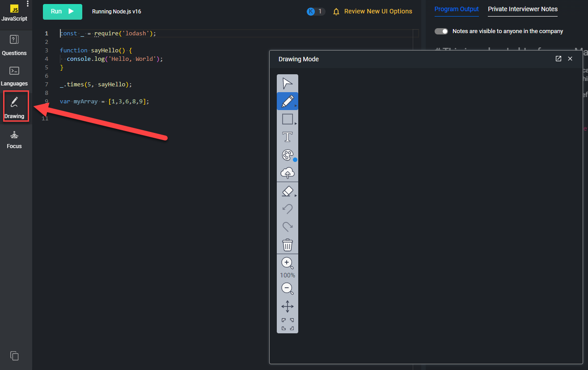Open the color palette picker
This screenshot has height=370, width=588.
[288, 155]
